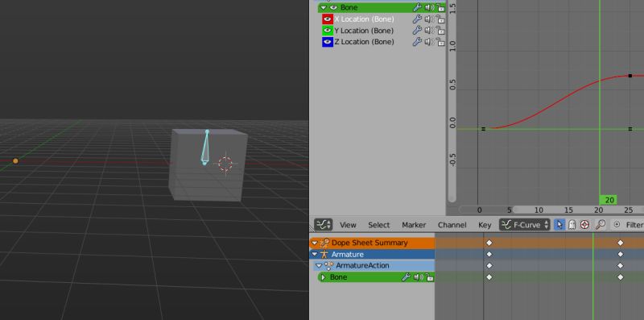Collapse the Dope Sheet Summary row

coord(315,243)
